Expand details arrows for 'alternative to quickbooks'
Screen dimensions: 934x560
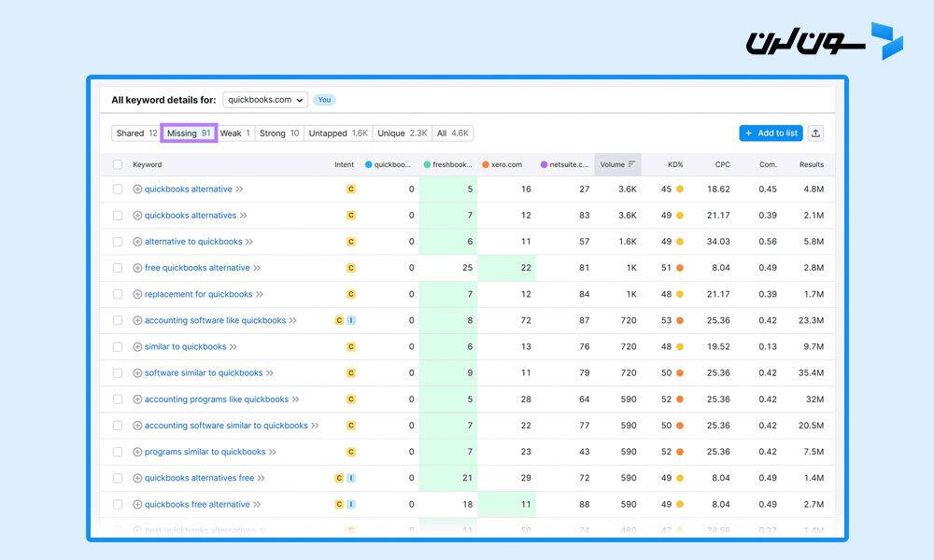tap(249, 242)
